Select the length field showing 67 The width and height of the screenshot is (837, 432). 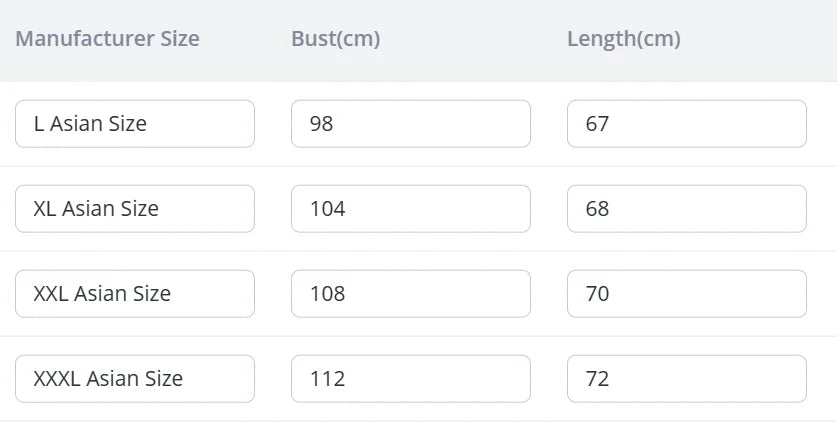[x=687, y=124]
